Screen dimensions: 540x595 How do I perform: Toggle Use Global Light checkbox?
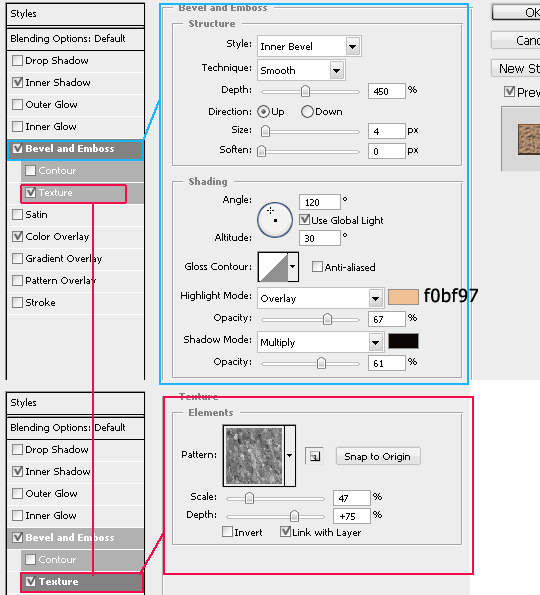pos(305,220)
